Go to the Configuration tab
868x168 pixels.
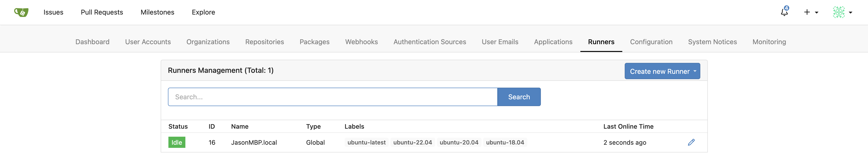click(651, 42)
